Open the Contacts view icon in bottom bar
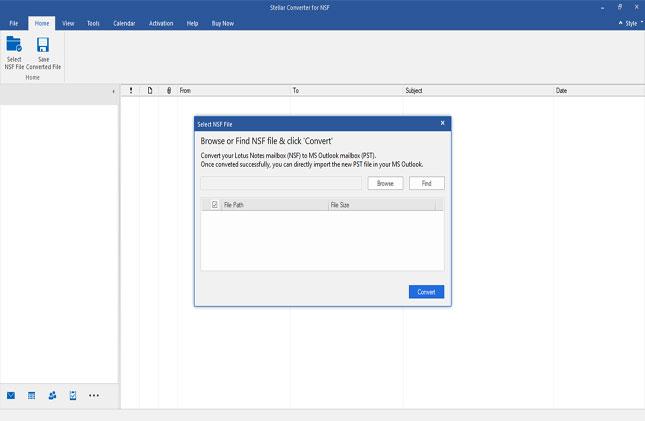The height and width of the screenshot is (421, 645). pyautogui.click(x=52, y=396)
